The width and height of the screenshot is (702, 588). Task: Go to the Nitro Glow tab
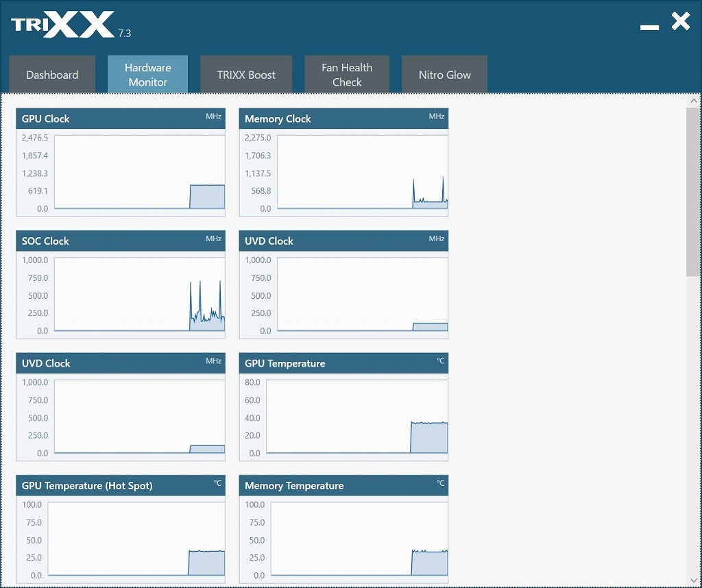[x=444, y=75]
